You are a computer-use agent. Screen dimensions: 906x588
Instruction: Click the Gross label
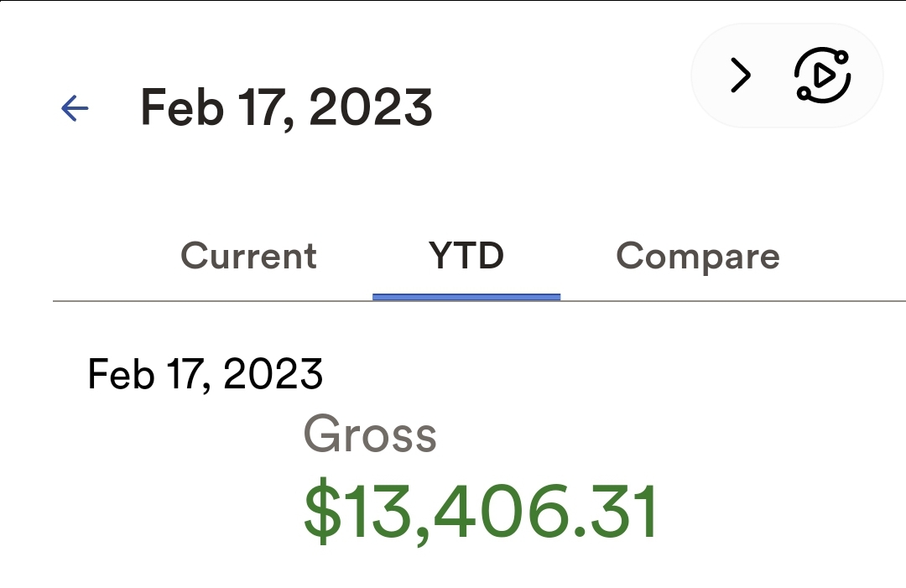click(x=370, y=434)
